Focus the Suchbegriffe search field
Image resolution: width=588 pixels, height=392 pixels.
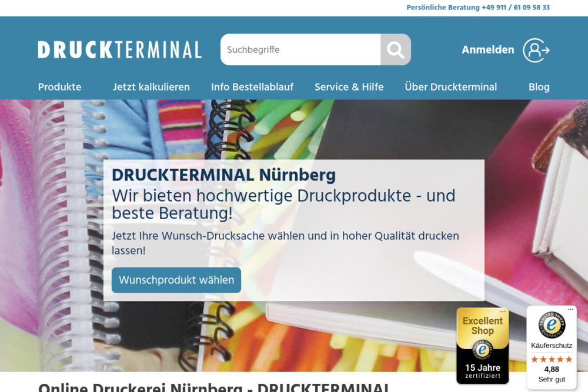[x=300, y=50]
